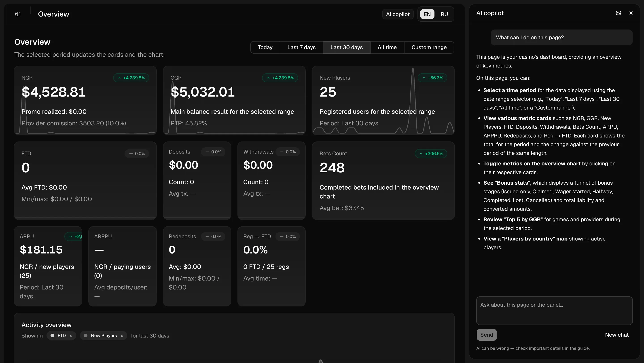644x363 pixels.
Task: Click 'What can I do on this page?' message
Action: pos(561,38)
